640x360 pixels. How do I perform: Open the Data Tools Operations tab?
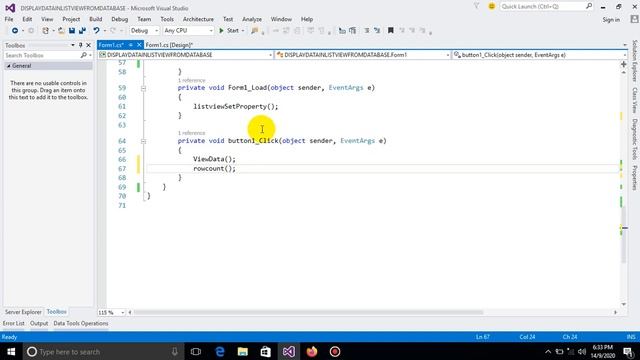pos(81,323)
